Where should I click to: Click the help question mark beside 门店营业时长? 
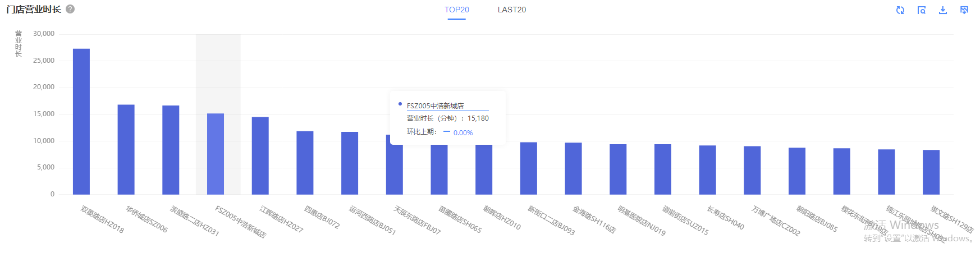[70, 9]
